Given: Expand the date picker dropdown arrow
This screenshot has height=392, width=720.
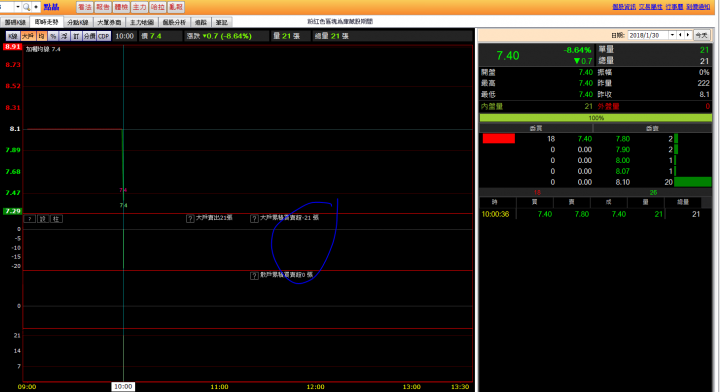Looking at the screenshot, I should (672, 35).
